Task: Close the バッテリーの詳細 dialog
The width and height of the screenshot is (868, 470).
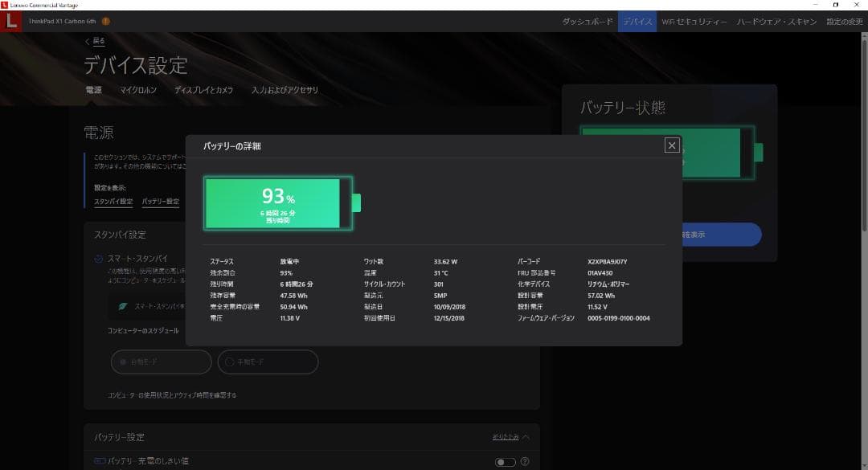Action: pos(672,145)
